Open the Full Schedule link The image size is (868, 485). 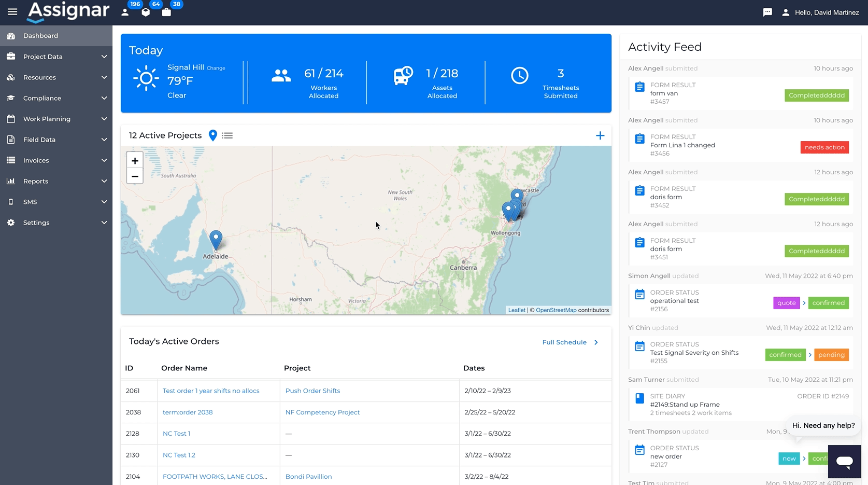point(570,342)
